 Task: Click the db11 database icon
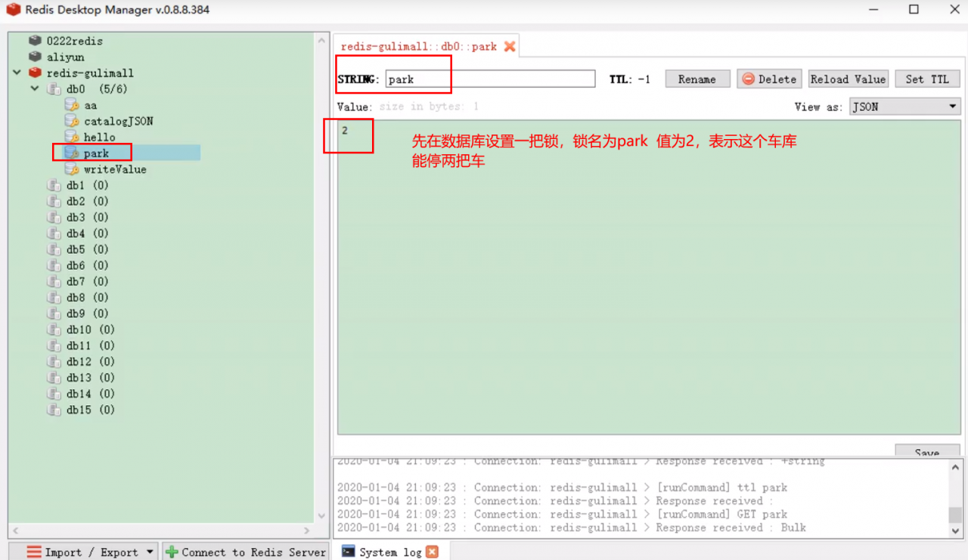click(54, 345)
